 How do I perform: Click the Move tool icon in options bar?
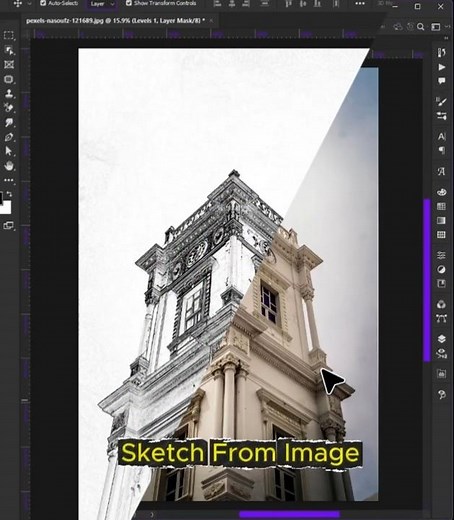[x=18, y=3]
